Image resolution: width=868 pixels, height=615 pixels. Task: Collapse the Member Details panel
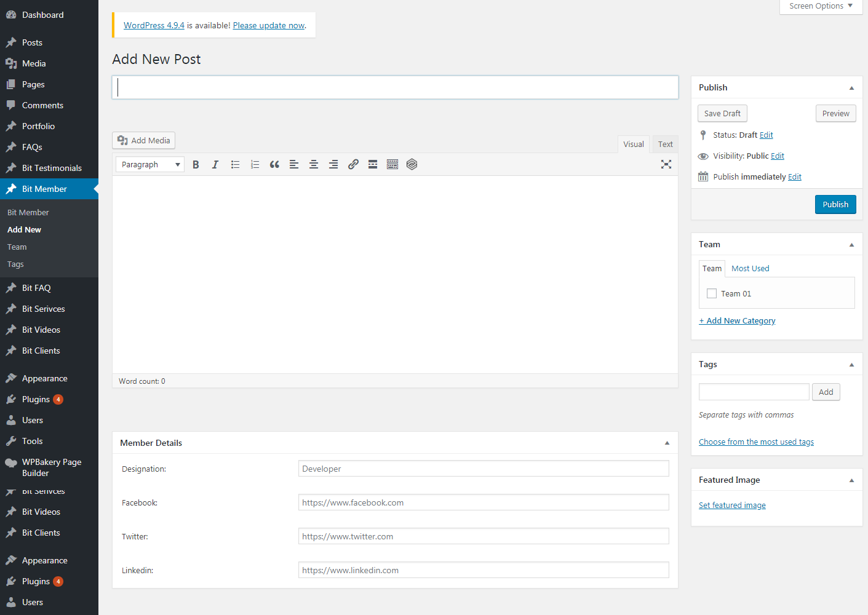(667, 443)
